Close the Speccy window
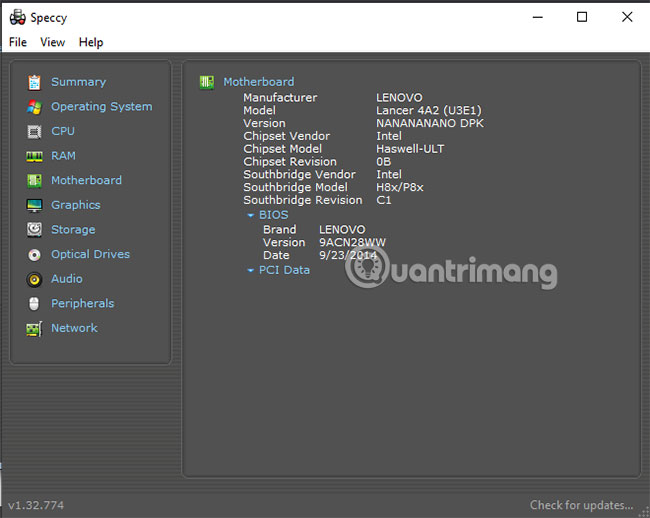 pos(627,17)
